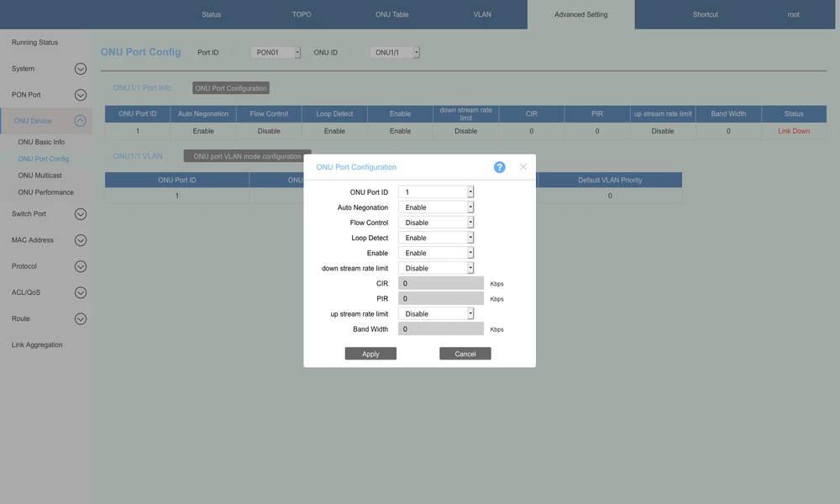Image resolution: width=840 pixels, height=504 pixels.
Task: Open the Loop Detect dropdown
Action: click(436, 238)
